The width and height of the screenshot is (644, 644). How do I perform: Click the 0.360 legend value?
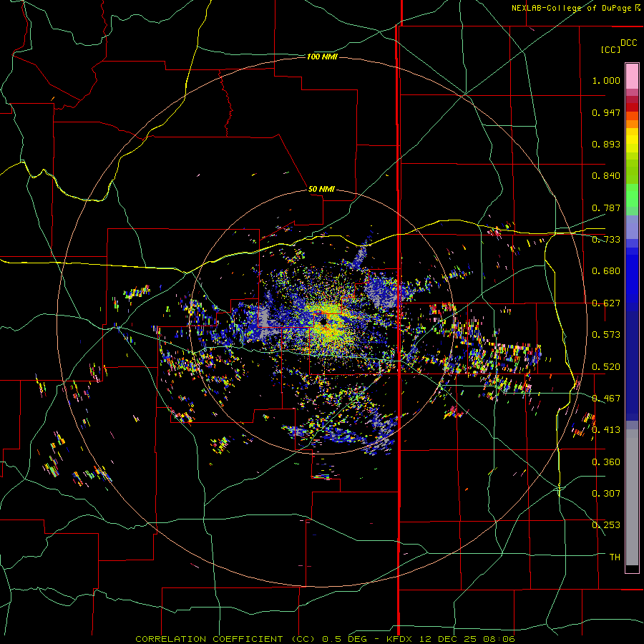click(x=606, y=462)
